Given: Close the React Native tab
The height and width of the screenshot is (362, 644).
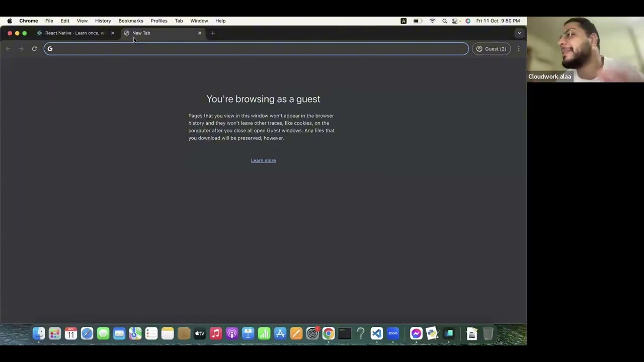Looking at the screenshot, I should [x=112, y=33].
